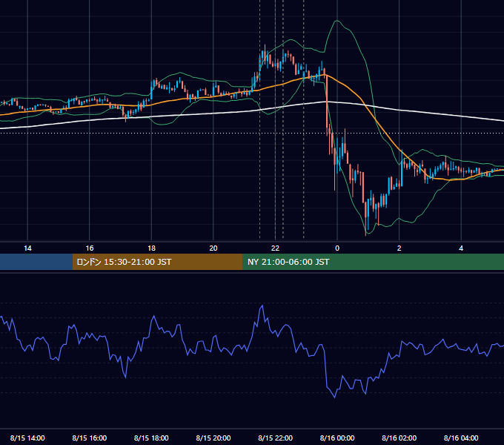Click the 8/15 20:00 label on indicator axis

point(213,438)
